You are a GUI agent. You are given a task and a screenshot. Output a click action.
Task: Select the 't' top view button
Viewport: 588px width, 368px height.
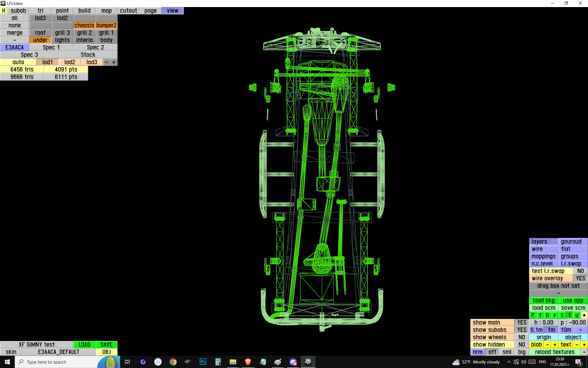(569, 315)
